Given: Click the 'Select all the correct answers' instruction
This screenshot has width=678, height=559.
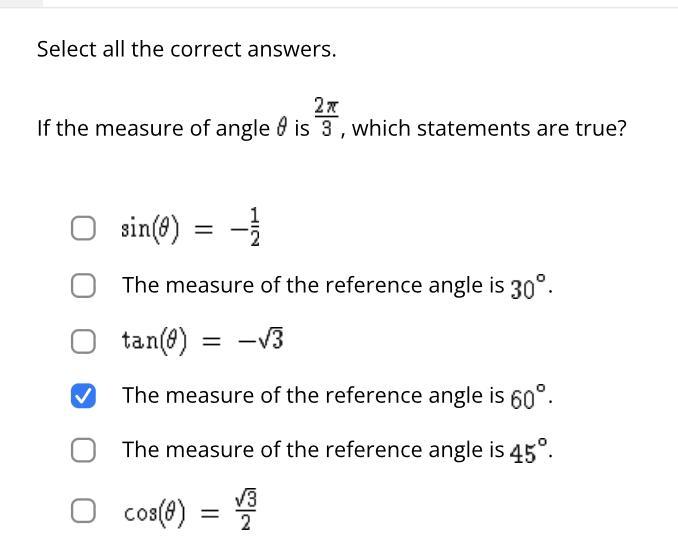Looking at the screenshot, I should [x=186, y=49].
